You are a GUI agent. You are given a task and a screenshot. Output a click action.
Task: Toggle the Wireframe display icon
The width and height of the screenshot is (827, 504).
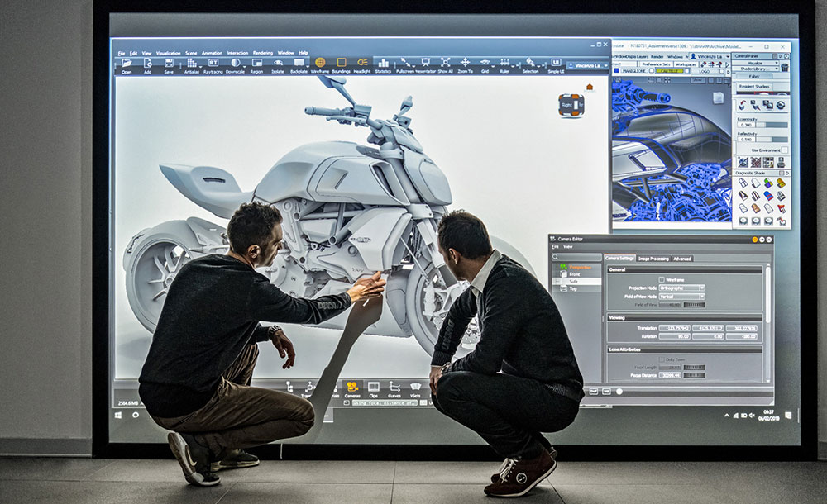[x=320, y=64]
